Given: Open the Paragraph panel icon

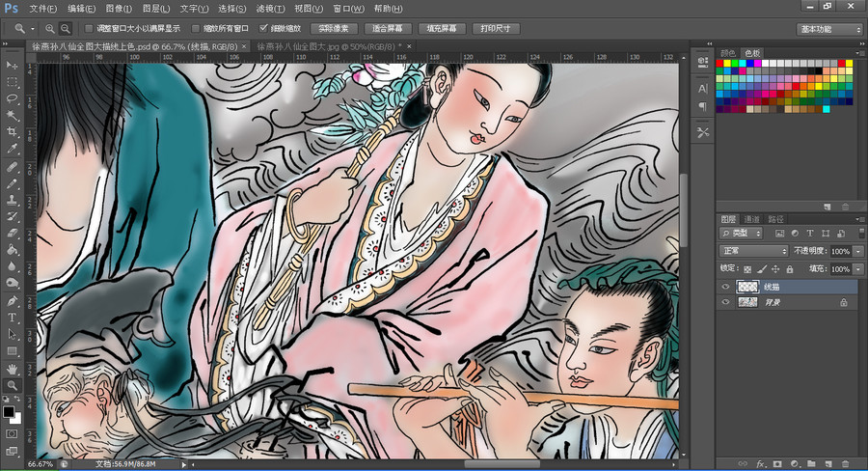Looking at the screenshot, I should (x=703, y=106).
